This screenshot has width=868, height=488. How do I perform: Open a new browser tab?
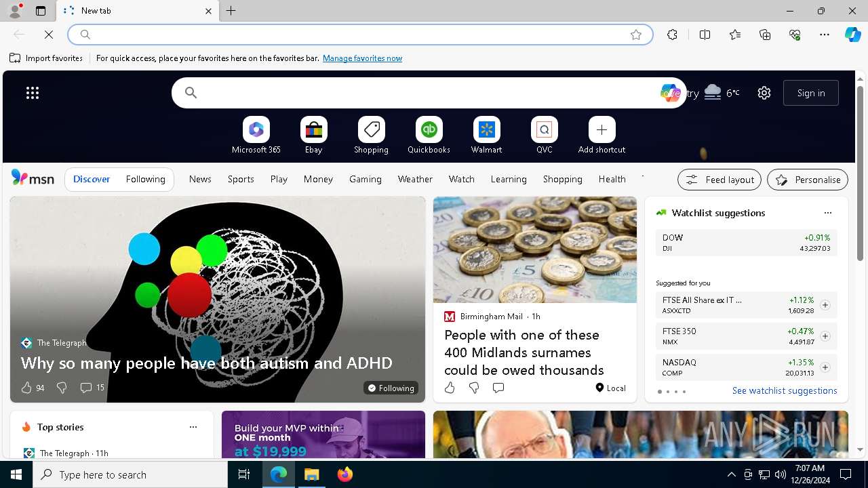point(231,11)
